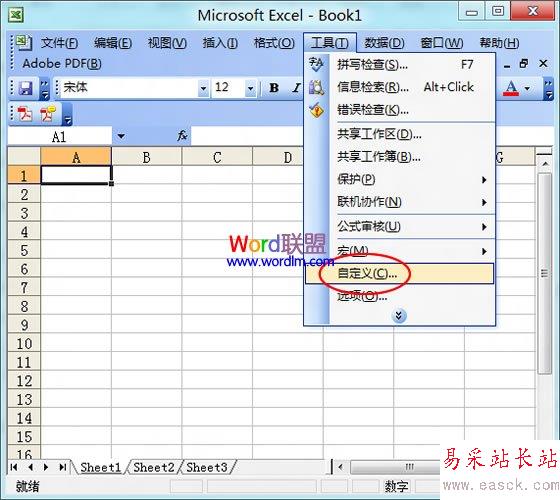Choose 自定义(C) menu item
This screenshot has width=560, height=500.
click(400, 274)
